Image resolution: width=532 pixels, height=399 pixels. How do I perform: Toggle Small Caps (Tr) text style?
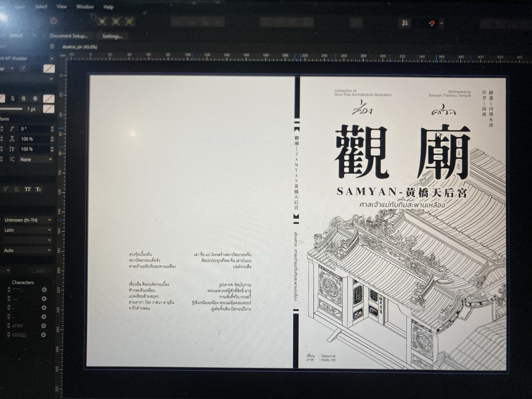(x=38, y=189)
